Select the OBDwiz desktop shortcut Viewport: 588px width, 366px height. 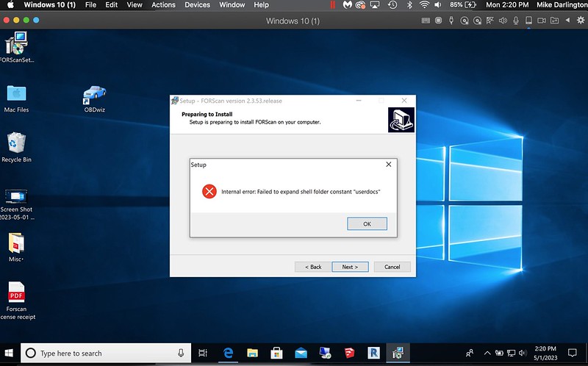point(95,98)
